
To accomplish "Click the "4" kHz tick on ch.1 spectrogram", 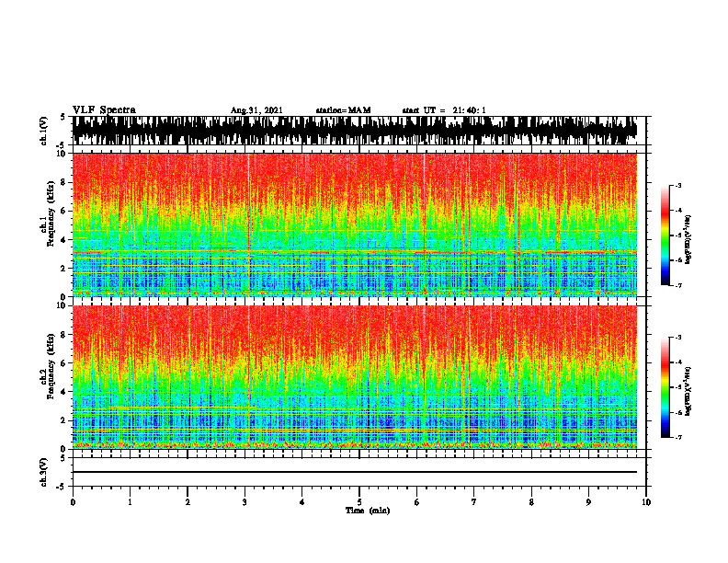I will pyautogui.click(x=64, y=240).
